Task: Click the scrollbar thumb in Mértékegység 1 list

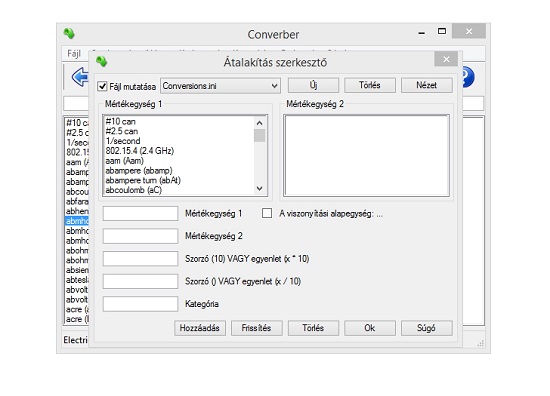Action: tap(260, 135)
